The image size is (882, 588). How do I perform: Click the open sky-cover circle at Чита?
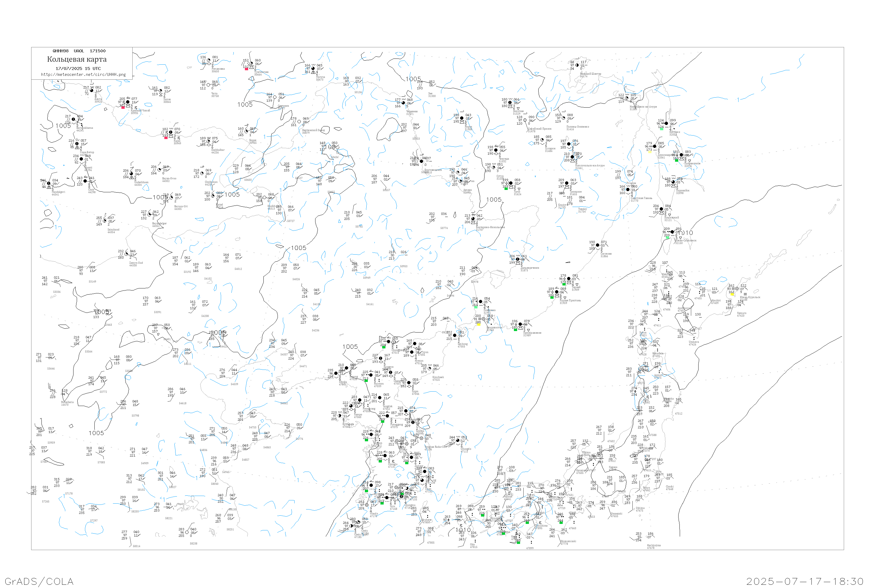208,85
